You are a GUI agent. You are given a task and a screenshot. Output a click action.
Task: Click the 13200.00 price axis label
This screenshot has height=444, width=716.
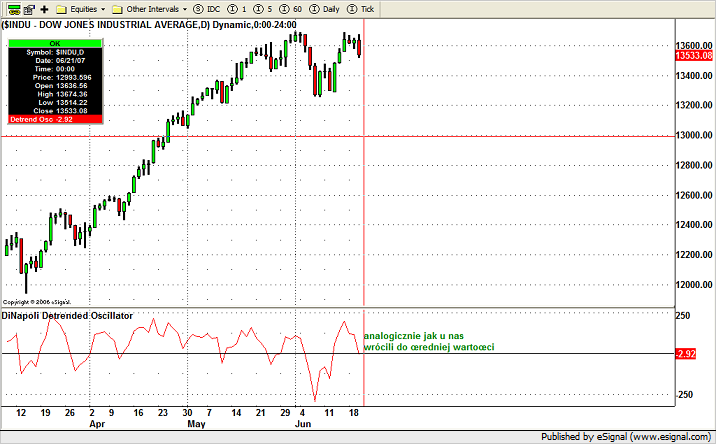coord(694,105)
